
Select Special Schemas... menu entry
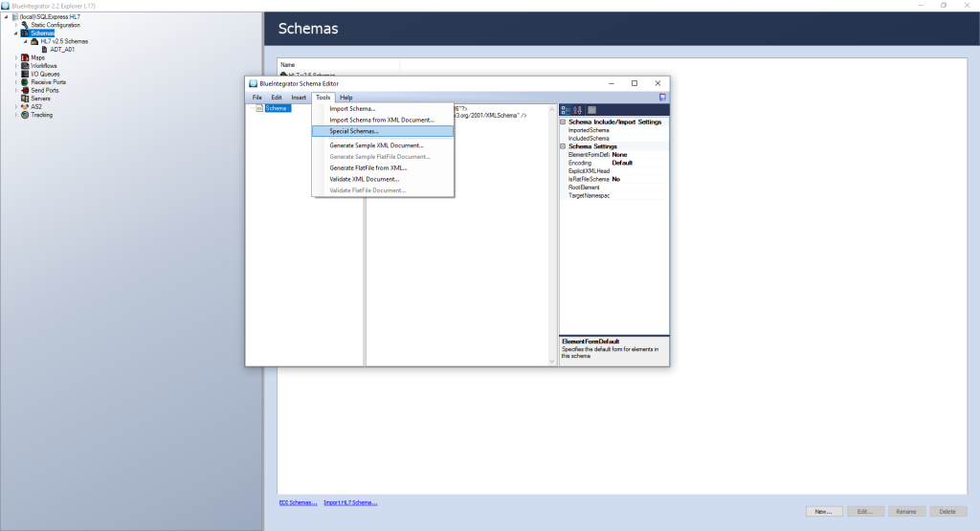pos(383,131)
